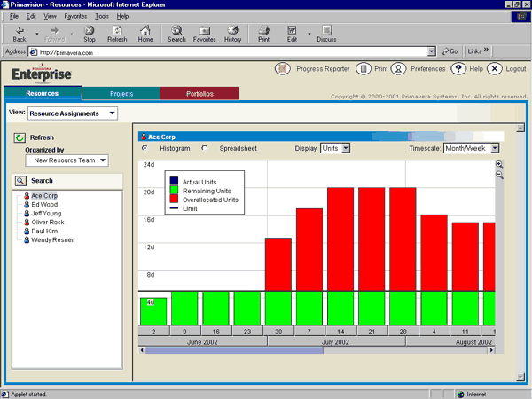Image resolution: width=532 pixels, height=399 pixels.
Task: Click the histogram horizontal scrollbar thumb
Action: 234,350
